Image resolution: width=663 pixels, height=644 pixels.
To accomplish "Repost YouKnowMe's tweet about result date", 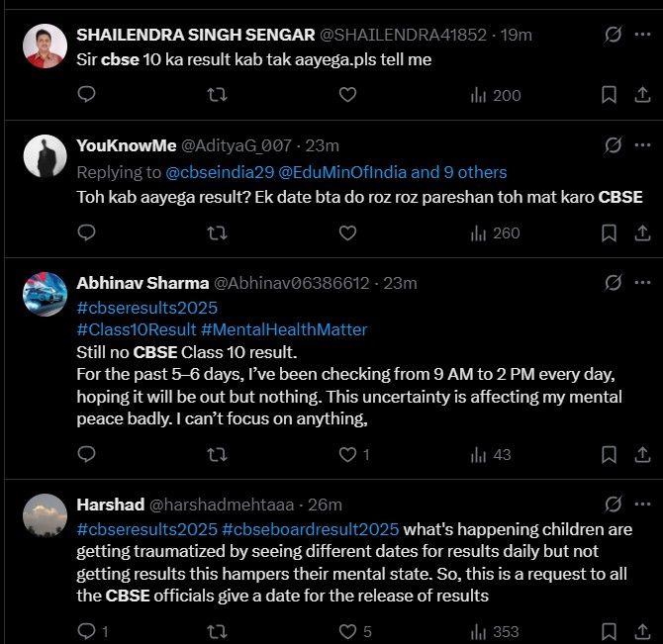I will coord(217,233).
